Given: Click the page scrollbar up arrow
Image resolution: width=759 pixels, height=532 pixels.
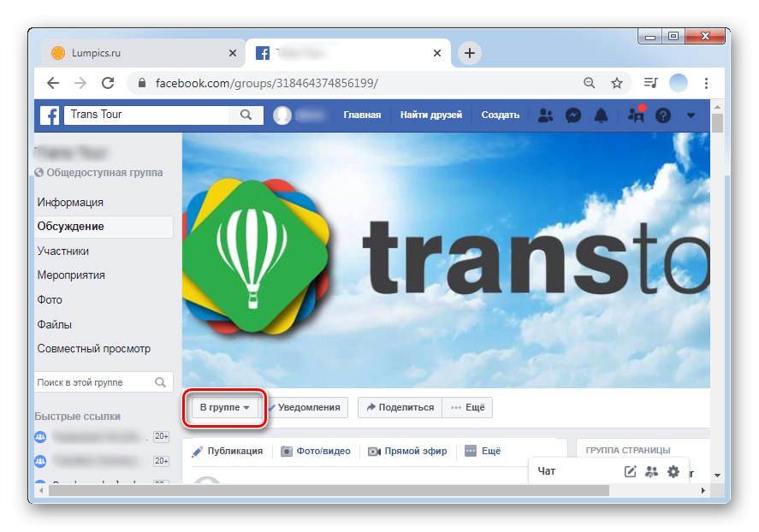Looking at the screenshot, I should click(x=717, y=106).
